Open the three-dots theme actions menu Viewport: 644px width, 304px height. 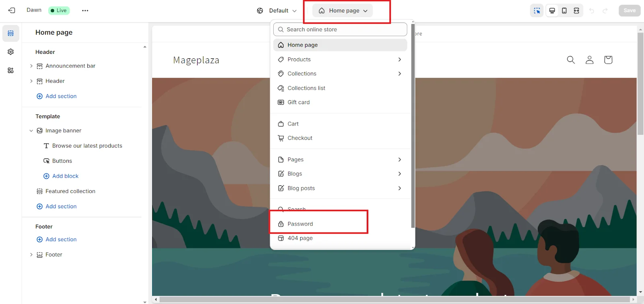pos(85,10)
